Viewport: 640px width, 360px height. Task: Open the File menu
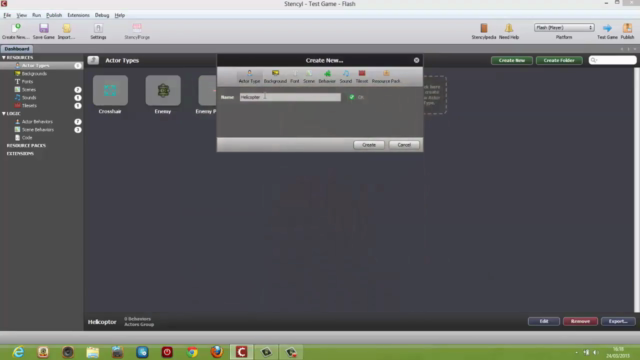[x=7, y=15]
